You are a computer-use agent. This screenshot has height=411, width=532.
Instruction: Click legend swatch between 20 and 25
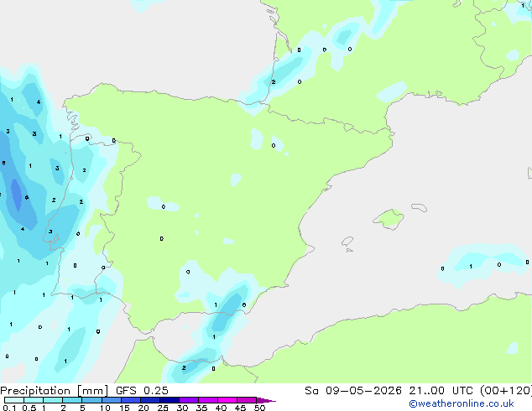coord(150,400)
